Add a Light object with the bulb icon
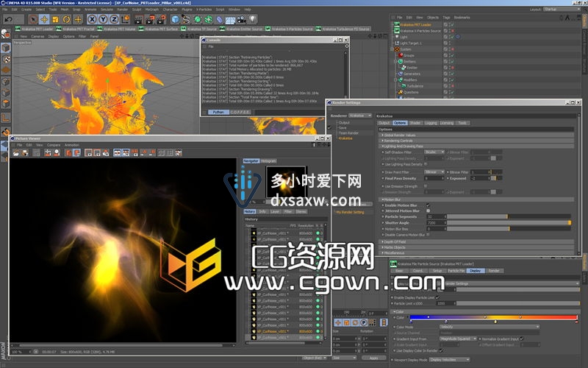This screenshot has height=368, width=588. 253,19
